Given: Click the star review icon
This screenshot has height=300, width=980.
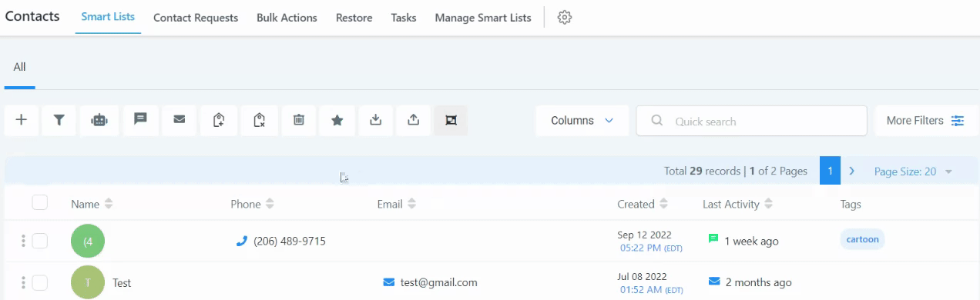Looking at the screenshot, I should [x=337, y=120].
